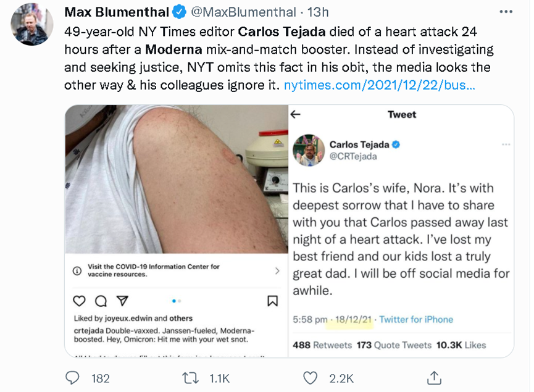The height and width of the screenshot is (392, 534).
Task: Open the three-dot more options menu
Action: click(506, 12)
